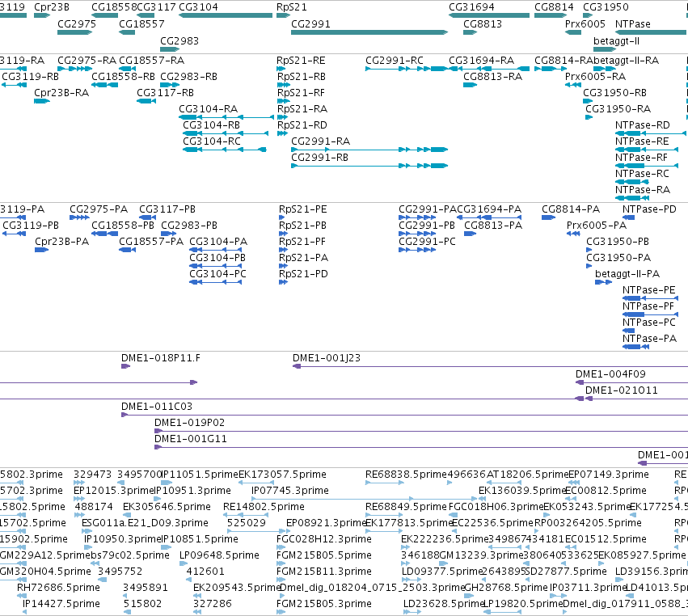The height and width of the screenshot is (616, 688).
Task: Click transcript RpS21-RD
Action: (x=282, y=133)
